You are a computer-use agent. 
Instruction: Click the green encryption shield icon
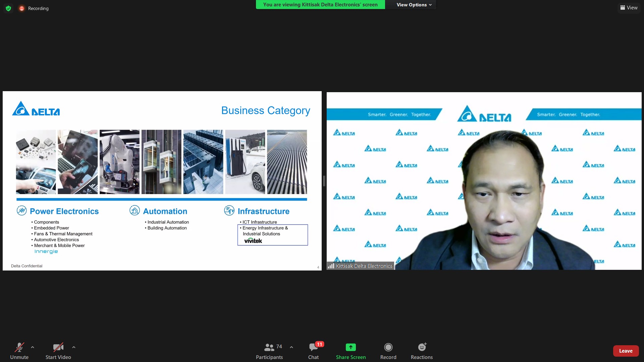pyautogui.click(x=8, y=8)
